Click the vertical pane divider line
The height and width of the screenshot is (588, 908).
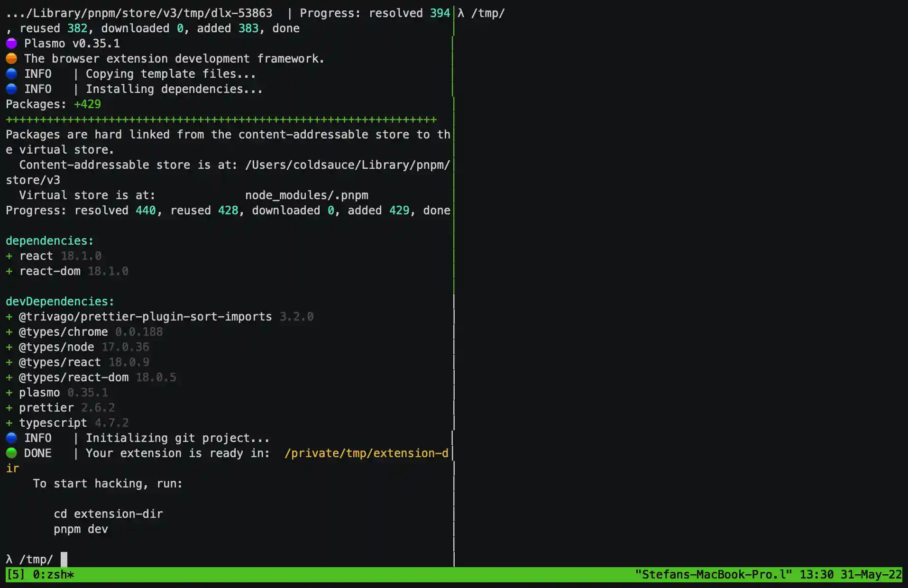coord(454,285)
